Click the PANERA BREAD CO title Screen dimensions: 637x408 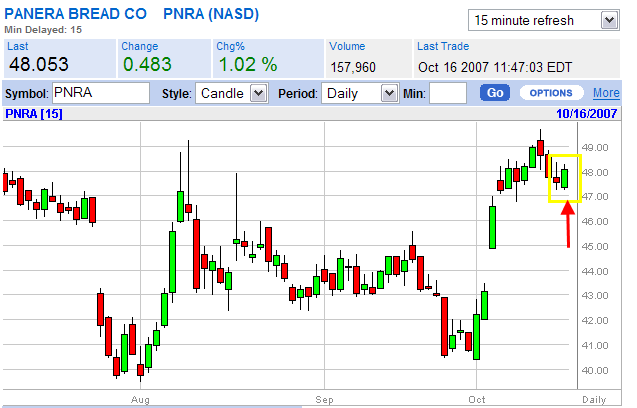click(x=76, y=14)
